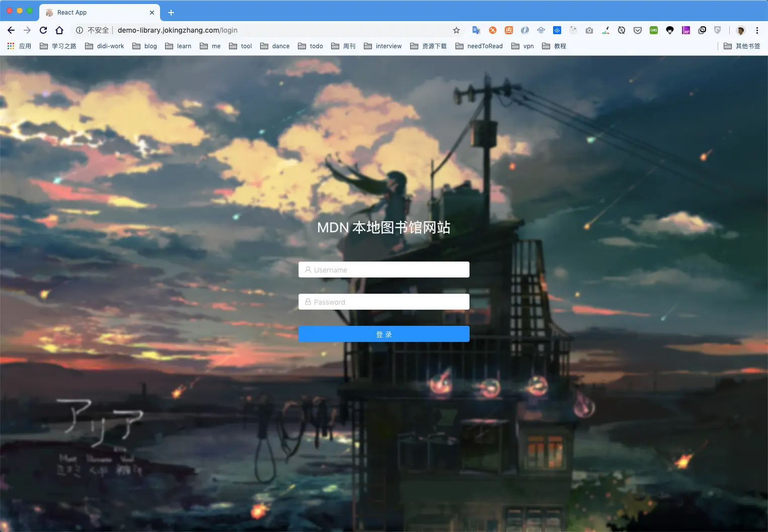Image resolution: width=768 pixels, height=532 pixels.
Task: Reload the current page
Action: pos(43,30)
